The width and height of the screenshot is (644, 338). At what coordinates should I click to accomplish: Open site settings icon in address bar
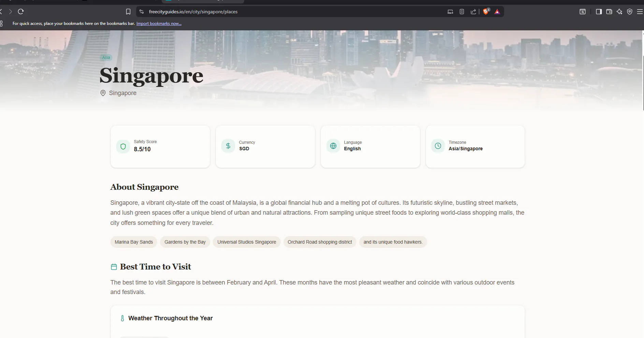pyautogui.click(x=142, y=12)
